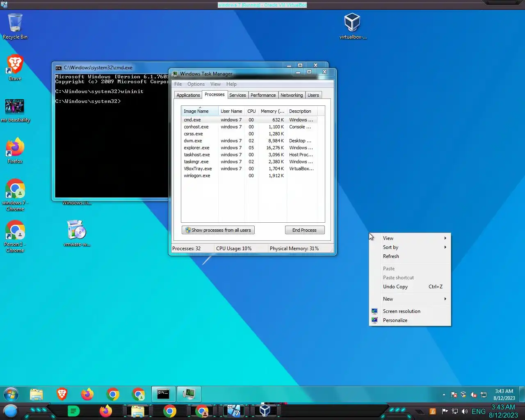Open the green notes app on host taskbar
Viewport: 525px width, 420px height.
(x=73, y=411)
